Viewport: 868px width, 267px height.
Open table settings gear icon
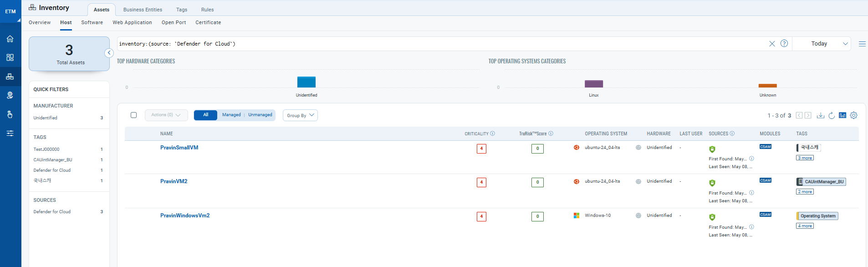[854, 115]
